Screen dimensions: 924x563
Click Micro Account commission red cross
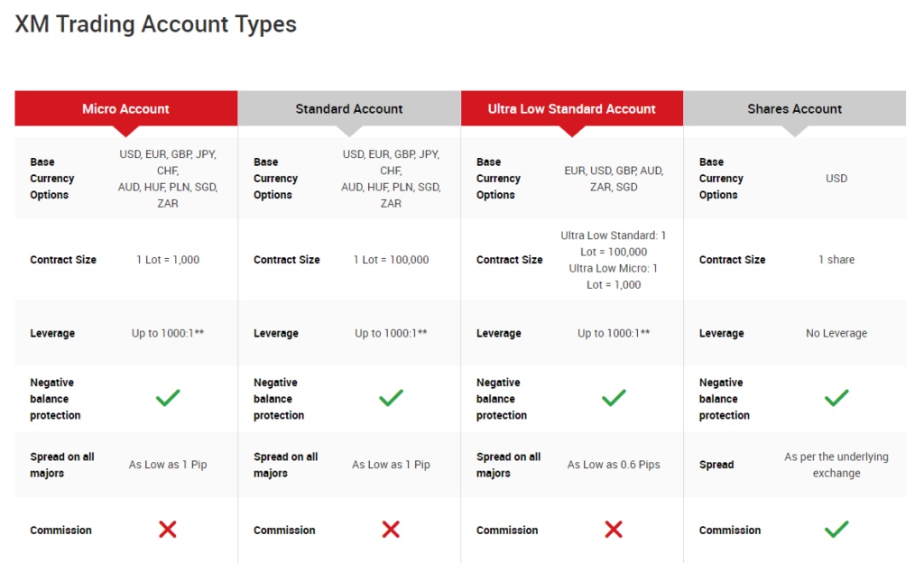(x=167, y=530)
